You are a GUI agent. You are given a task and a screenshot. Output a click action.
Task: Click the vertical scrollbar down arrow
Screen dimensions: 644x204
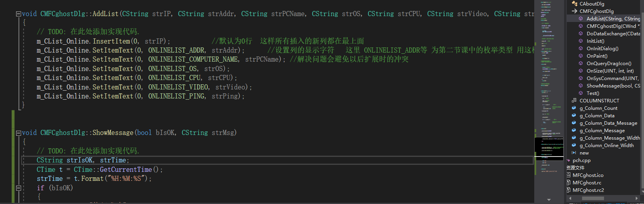point(549,200)
